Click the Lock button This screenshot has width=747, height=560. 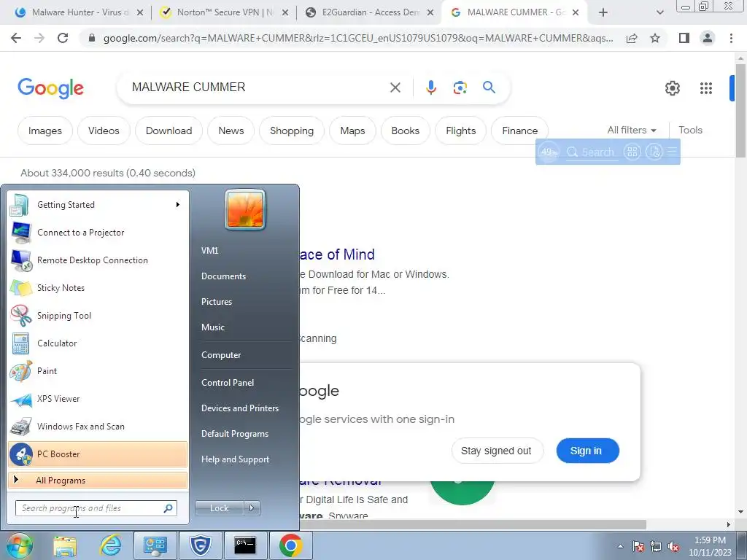tap(220, 508)
